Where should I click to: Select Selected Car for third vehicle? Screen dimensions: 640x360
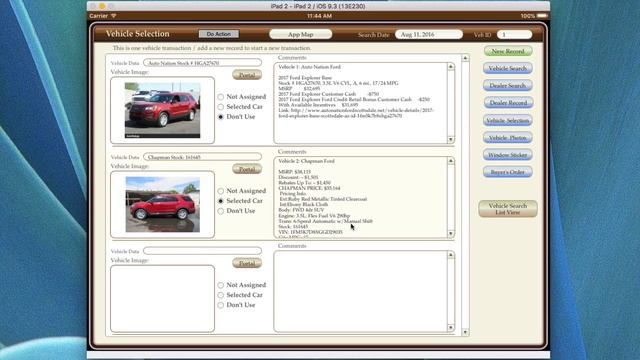[221, 295]
